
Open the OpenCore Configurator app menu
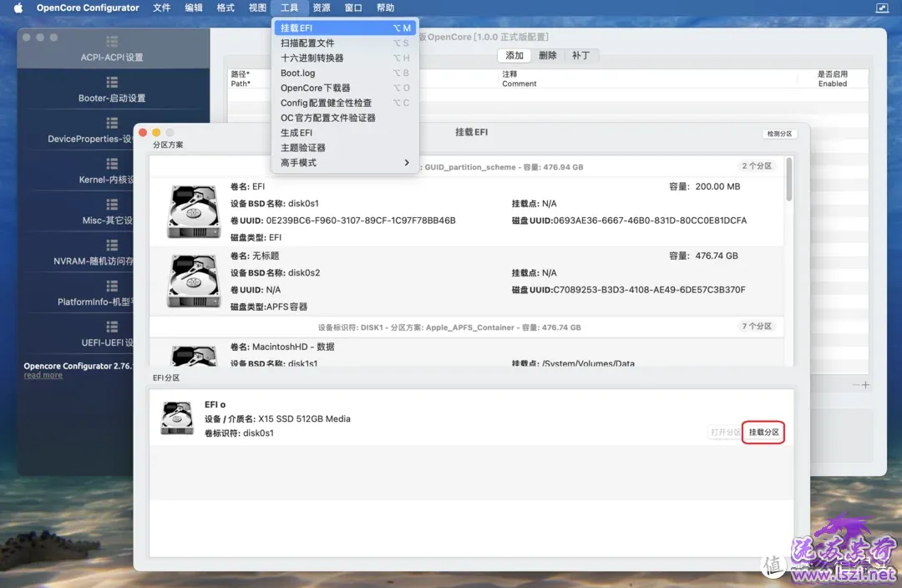coord(88,8)
